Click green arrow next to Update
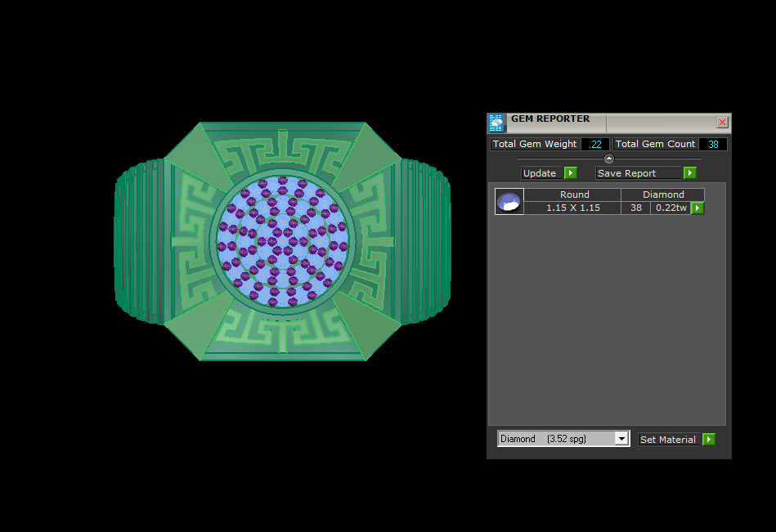776x532 pixels. [x=571, y=173]
